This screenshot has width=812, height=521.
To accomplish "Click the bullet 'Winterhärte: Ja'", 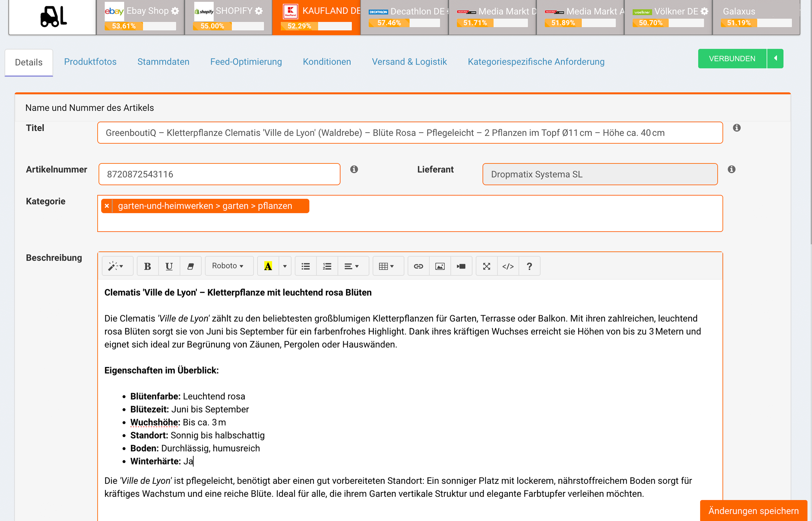I will pos(162,461).
